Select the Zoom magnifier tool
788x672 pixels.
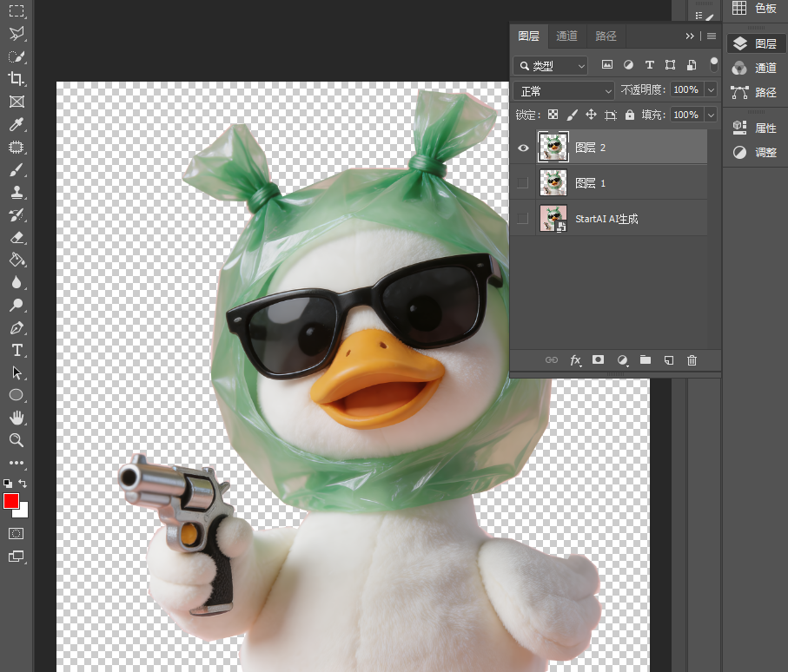point(17,440)
